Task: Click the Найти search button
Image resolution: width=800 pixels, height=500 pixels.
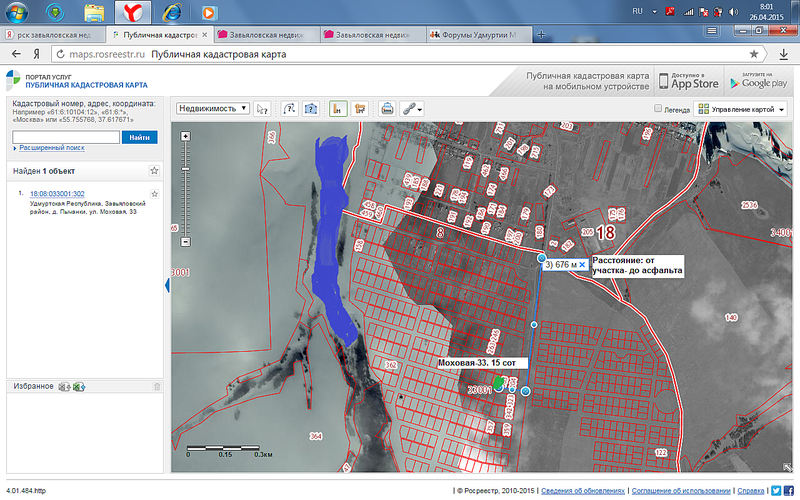Action: pos(140,136)
